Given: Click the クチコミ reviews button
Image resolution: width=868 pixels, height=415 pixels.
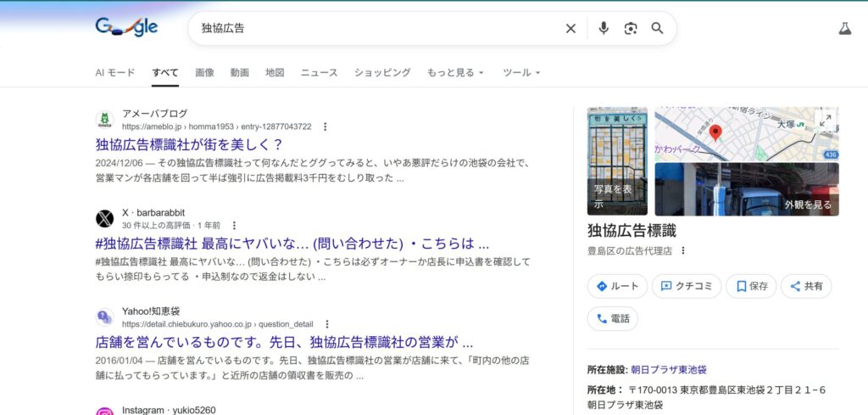Looking at the screenshot, I should (687, 287).
